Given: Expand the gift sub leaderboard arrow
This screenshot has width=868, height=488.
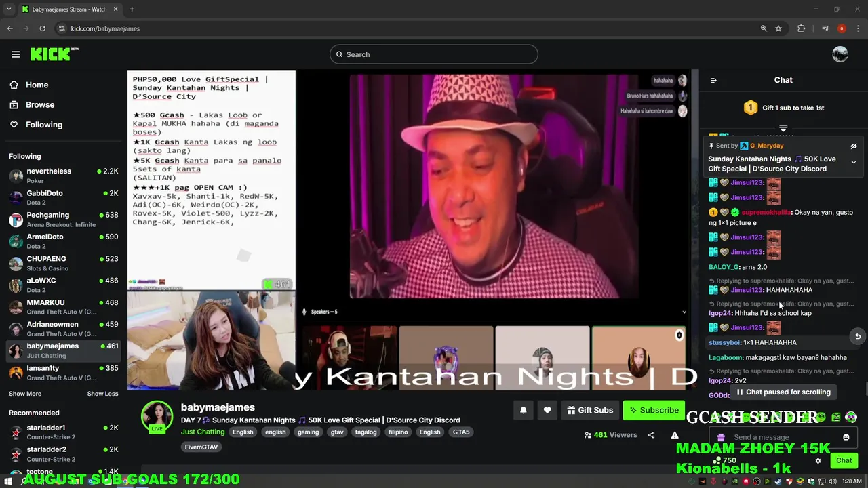Looking at the screenshot, I should (x=783, y=127).
